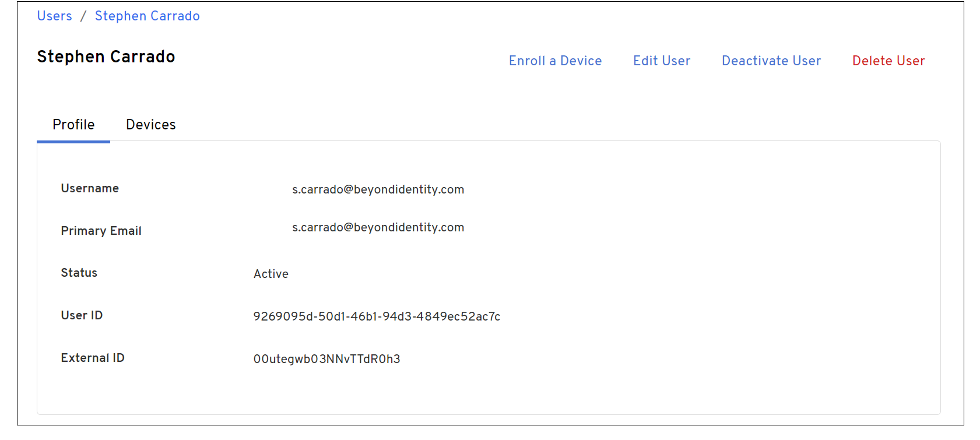Select the User ID value starting with 9269095d

377,316
